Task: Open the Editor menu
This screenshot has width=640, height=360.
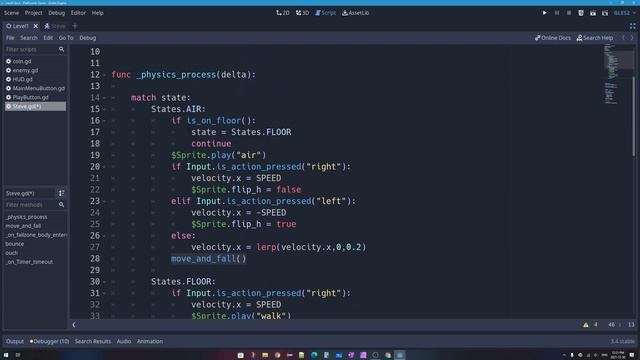Action: tap(78, 13)
